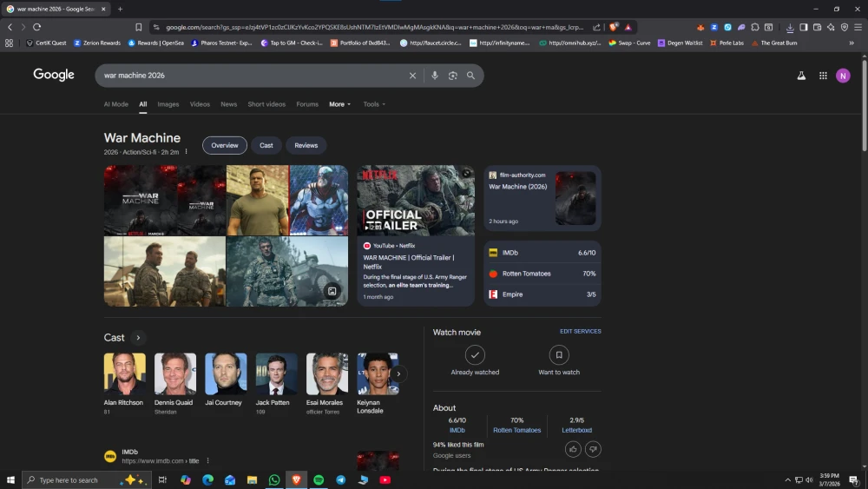Screen dimensions: 868x489
Task: Open Spotify from the taskbar
Action: tap(319, 479)
